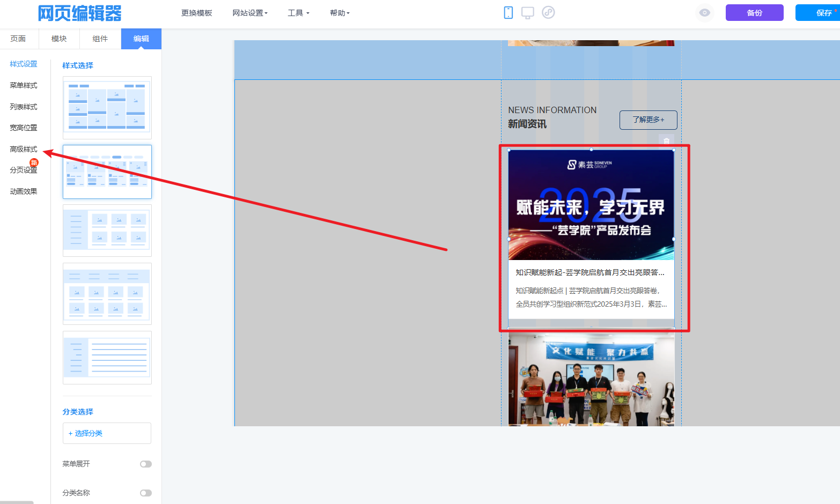The width and height of the screenshot is (840, 504).
Task: Open the 工具 dropdown menu
Action: click(x=299, y=13)
